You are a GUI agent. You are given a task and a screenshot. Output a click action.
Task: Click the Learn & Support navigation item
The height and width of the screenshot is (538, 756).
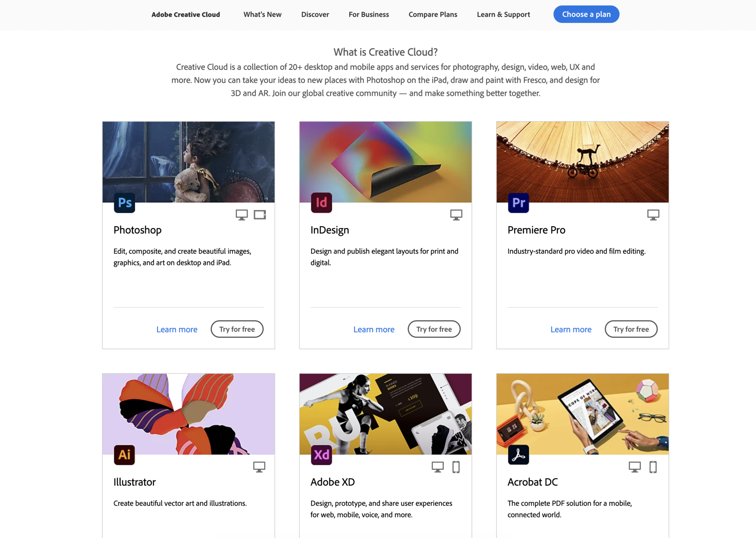point(503,14)
